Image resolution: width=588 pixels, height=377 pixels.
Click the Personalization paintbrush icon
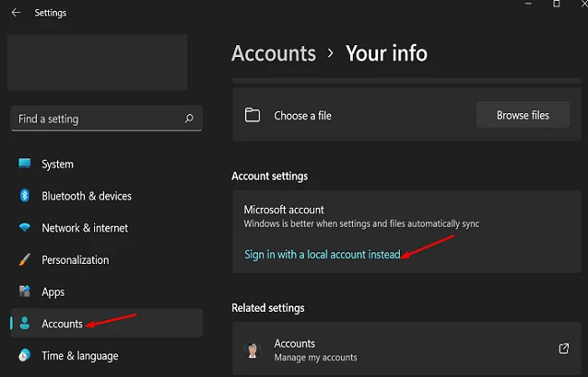pos(24,259)
